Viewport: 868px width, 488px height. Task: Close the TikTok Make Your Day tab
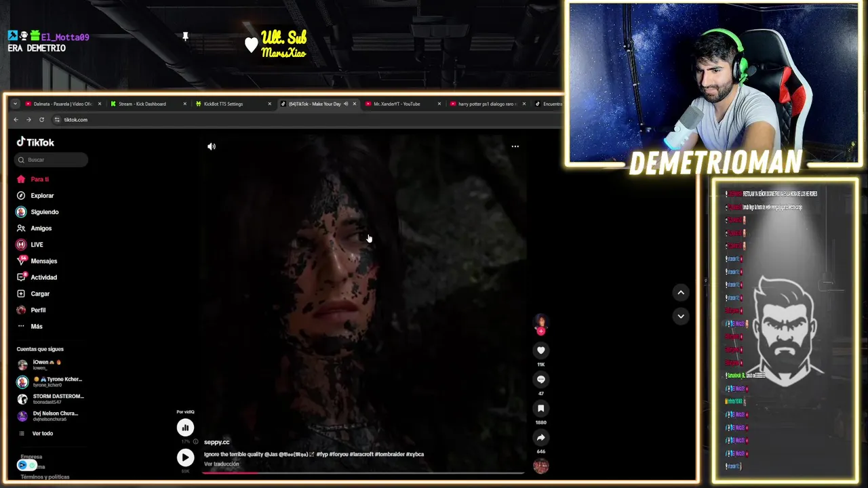pos(355,104)
